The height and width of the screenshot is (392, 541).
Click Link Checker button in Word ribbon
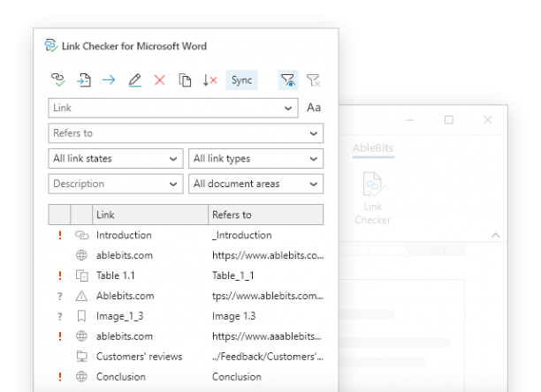tap(373, 198)
